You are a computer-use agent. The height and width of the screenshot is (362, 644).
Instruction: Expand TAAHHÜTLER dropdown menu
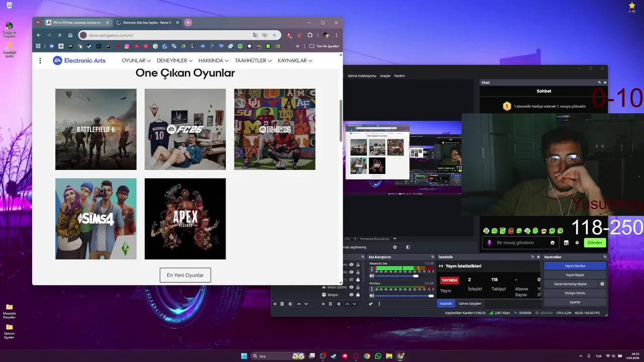pos(253,60)
